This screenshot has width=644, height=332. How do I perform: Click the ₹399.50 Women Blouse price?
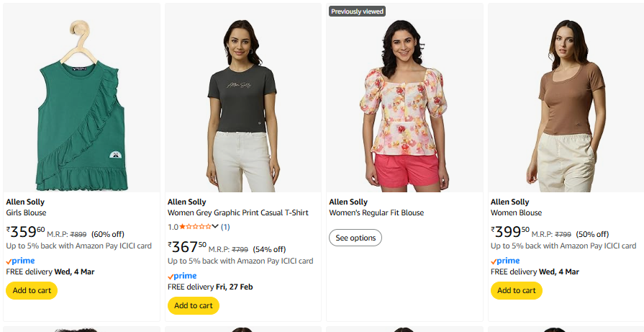[510, 232]
